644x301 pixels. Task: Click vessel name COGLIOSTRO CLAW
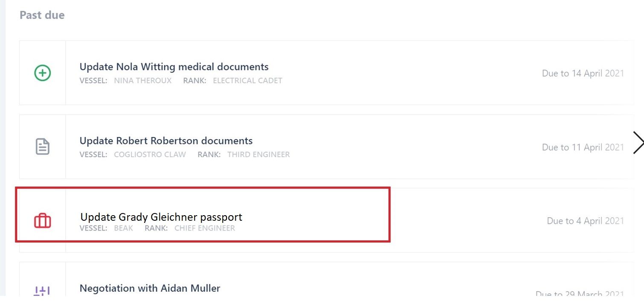tap(150, 155)
